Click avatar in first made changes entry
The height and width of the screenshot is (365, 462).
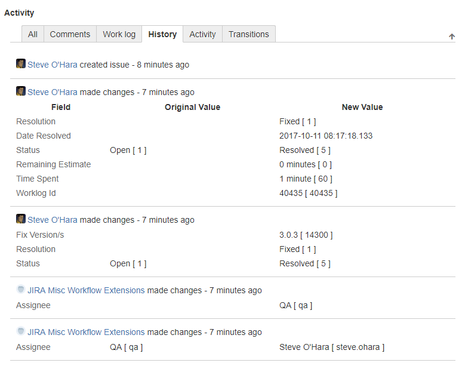[x=21, y=91]
